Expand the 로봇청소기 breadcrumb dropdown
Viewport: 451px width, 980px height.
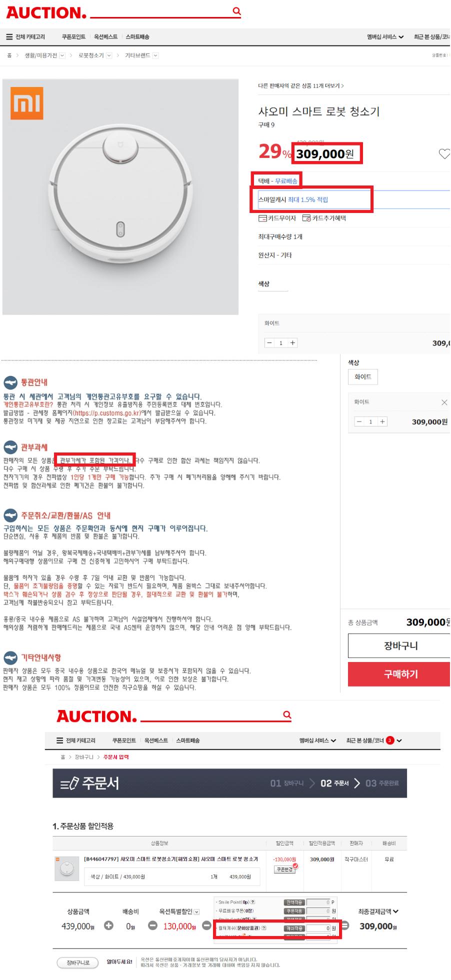pos(109,55)
